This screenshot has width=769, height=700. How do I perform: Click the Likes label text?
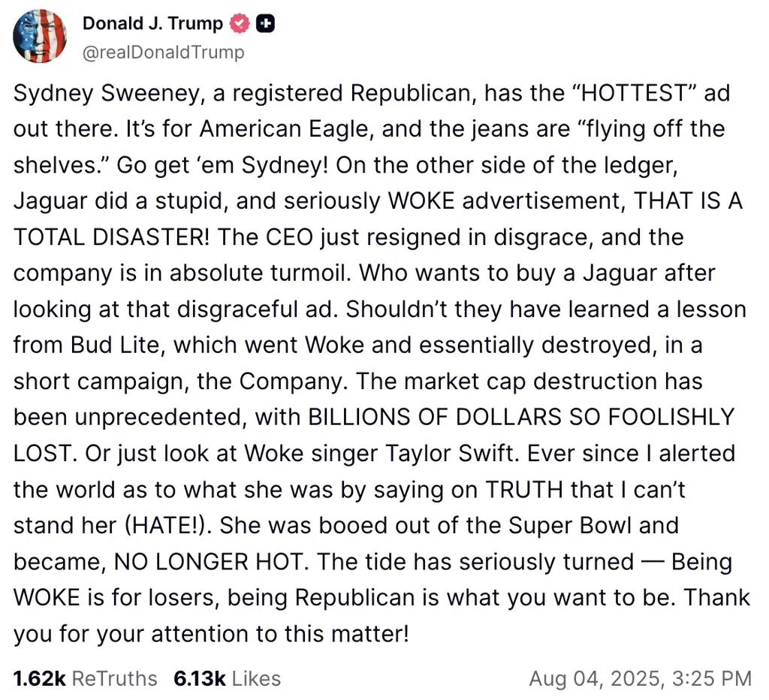[x=255, y=678]
